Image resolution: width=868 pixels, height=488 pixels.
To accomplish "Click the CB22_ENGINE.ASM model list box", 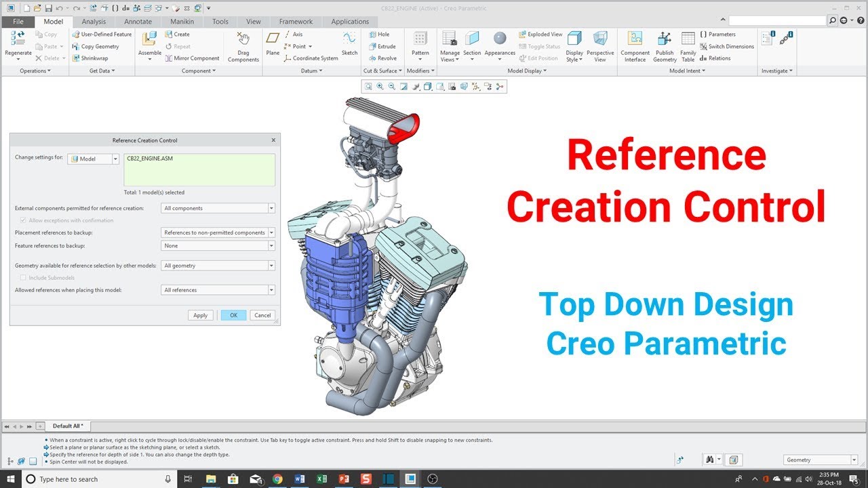I will click(199, 169).
